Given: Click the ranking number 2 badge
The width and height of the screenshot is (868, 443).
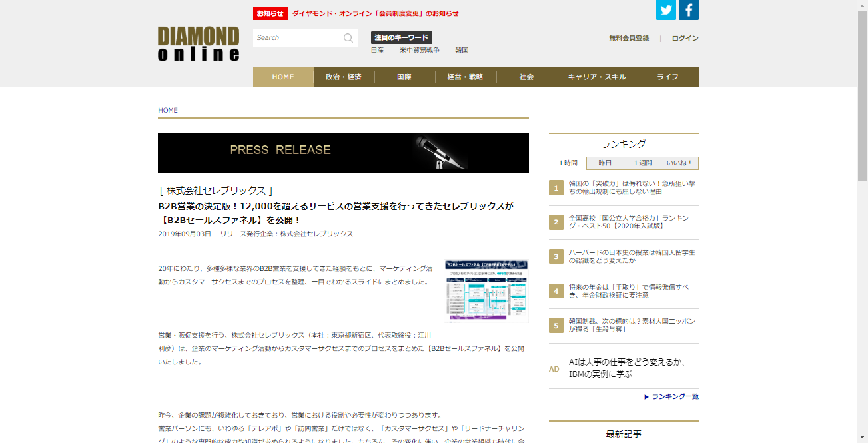Looking at the screenshot, I should pyautogui.click(x=556, y=222).
